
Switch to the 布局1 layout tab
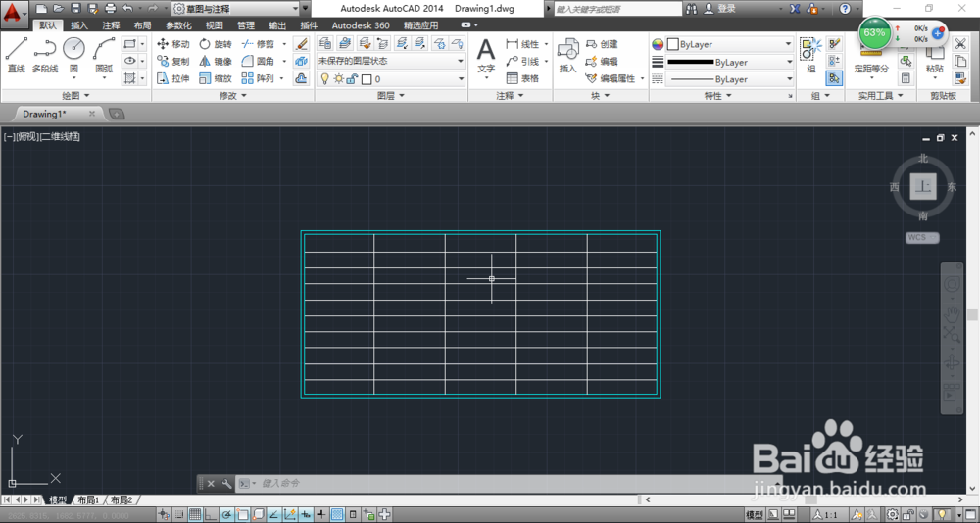click(89, 499)
